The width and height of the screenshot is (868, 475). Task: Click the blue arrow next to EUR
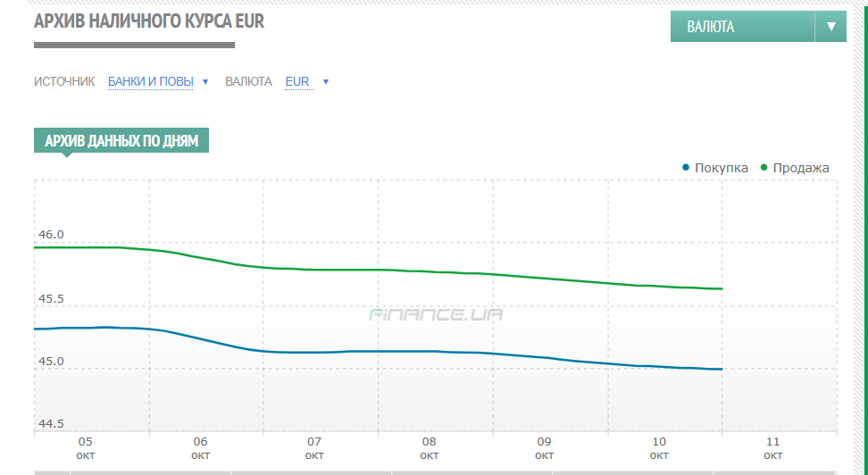pyautogui.click(x=326, y=82)
